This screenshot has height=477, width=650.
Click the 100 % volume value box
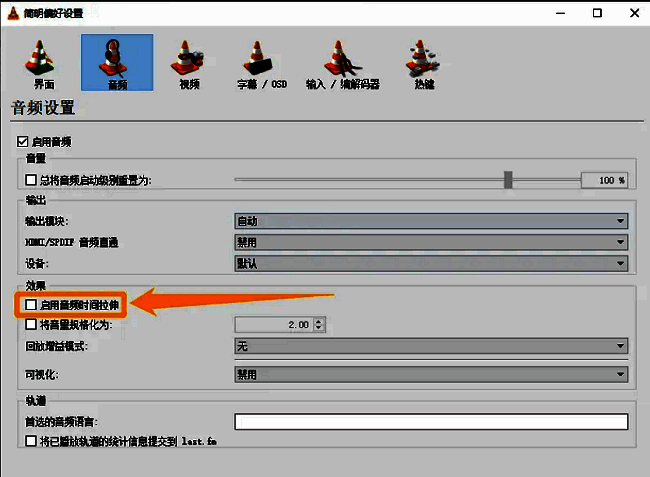point(604,180)
